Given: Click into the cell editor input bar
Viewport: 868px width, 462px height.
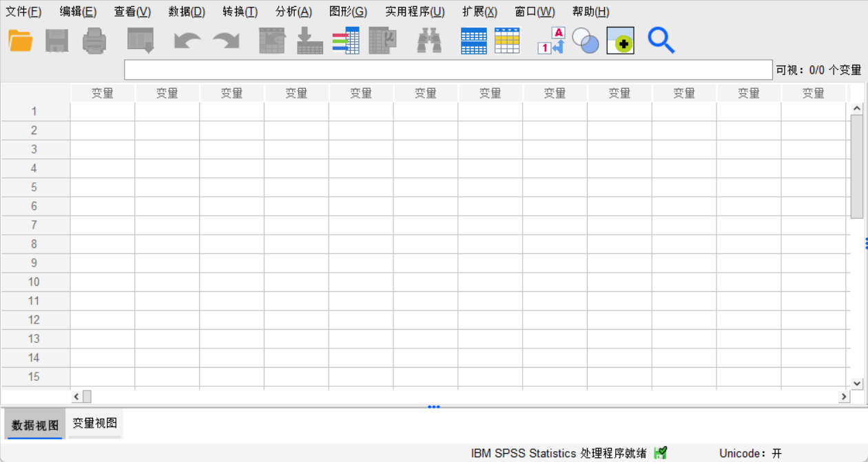Looking at the screenshot, I should 448,70.
